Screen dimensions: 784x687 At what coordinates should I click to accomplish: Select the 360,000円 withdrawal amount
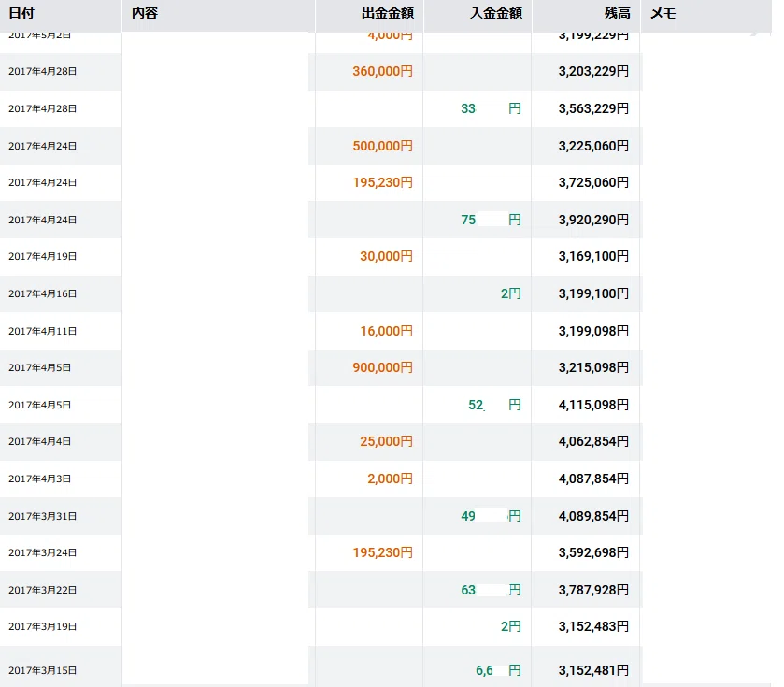382,71
